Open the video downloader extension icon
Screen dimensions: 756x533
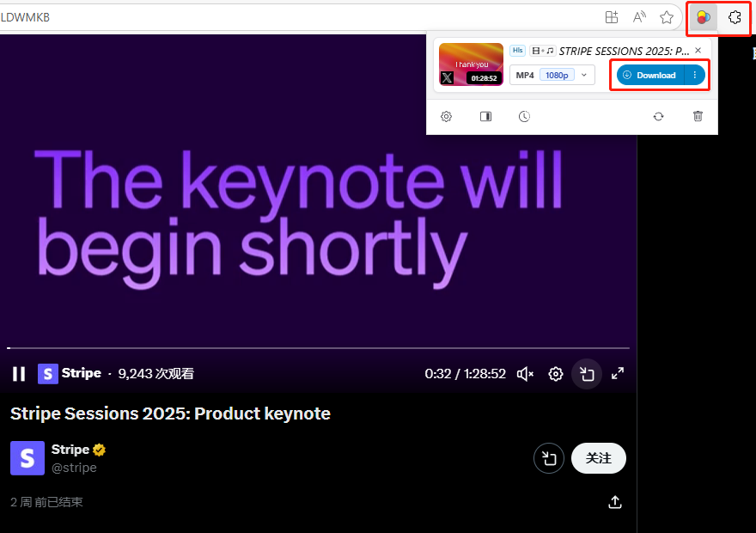click(x=704, y=18)
